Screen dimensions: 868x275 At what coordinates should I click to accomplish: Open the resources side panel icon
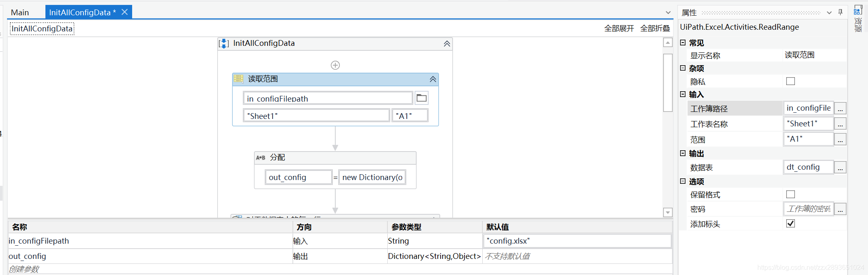click(x=858, y=10)
